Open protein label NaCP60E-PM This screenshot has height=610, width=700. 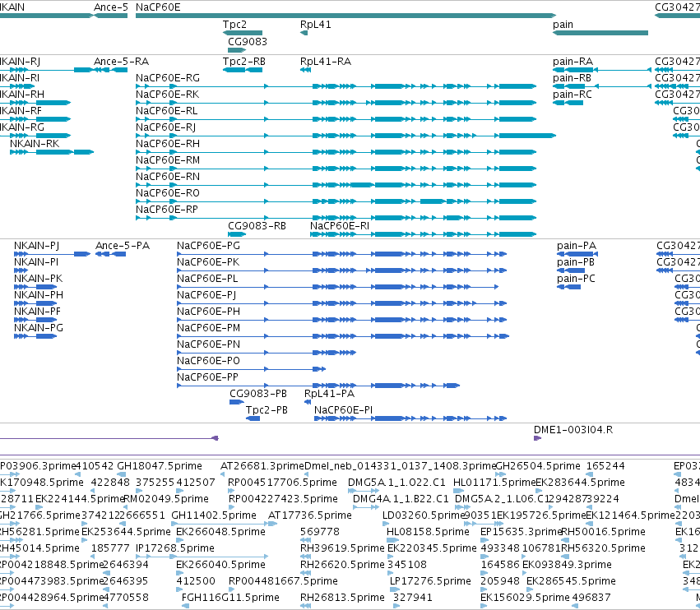tap(208, 327)
